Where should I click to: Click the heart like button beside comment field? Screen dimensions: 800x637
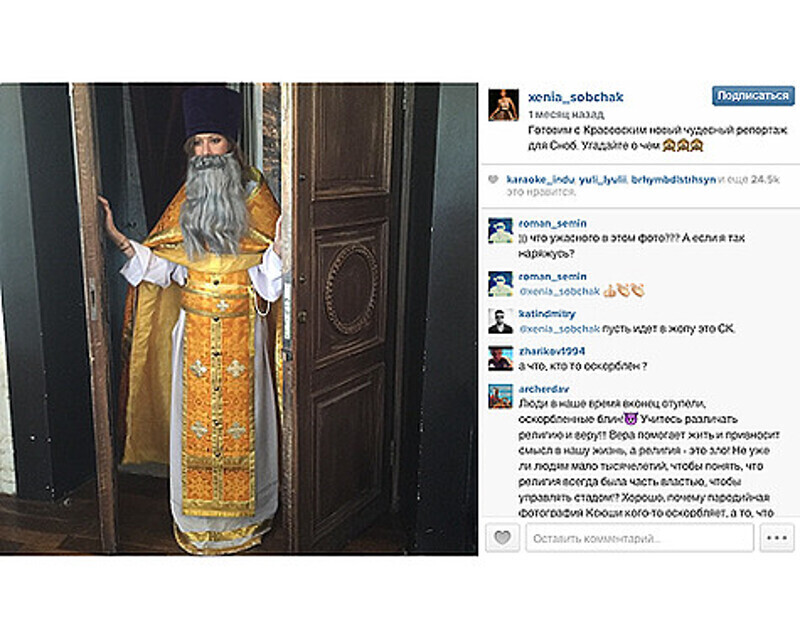(502, 538)
